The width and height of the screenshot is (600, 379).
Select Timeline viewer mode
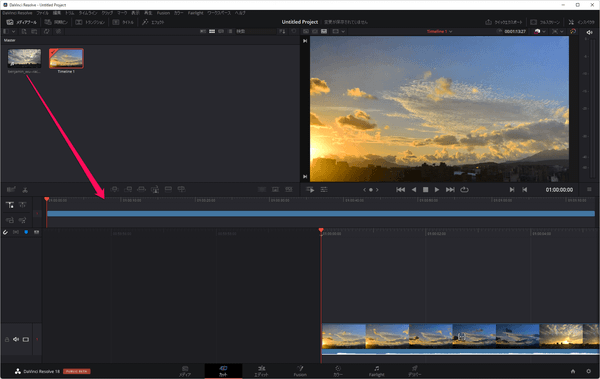(324, 31)
